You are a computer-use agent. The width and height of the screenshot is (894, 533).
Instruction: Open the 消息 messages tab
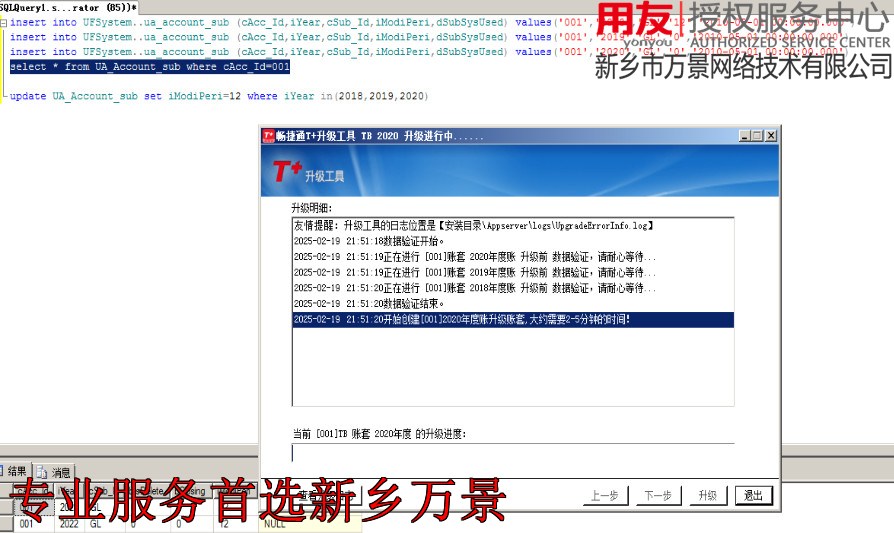(x=54, y=472)
